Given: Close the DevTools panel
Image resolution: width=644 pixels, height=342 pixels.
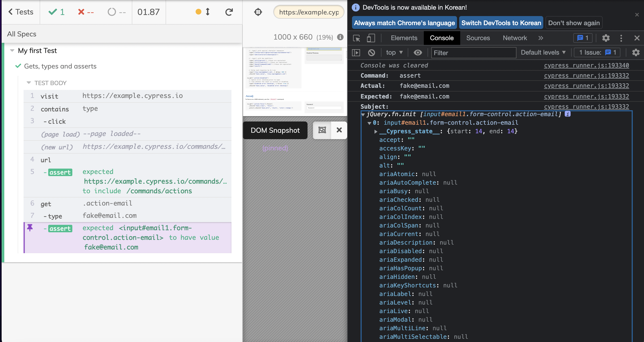Looking at the screenshot, I should tap(637, 38).
